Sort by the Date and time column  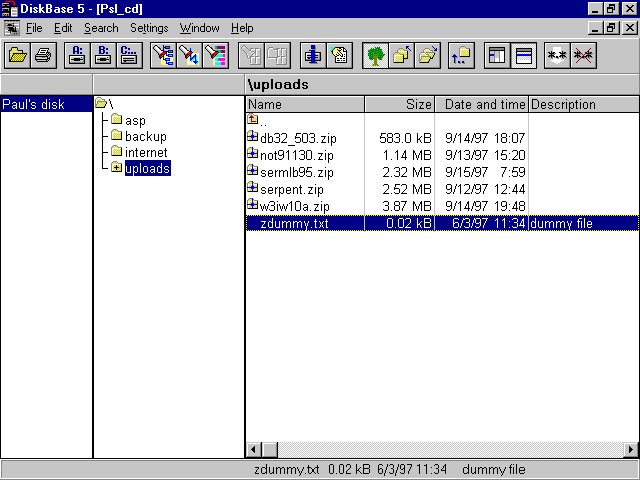click(x=484, y=104)
